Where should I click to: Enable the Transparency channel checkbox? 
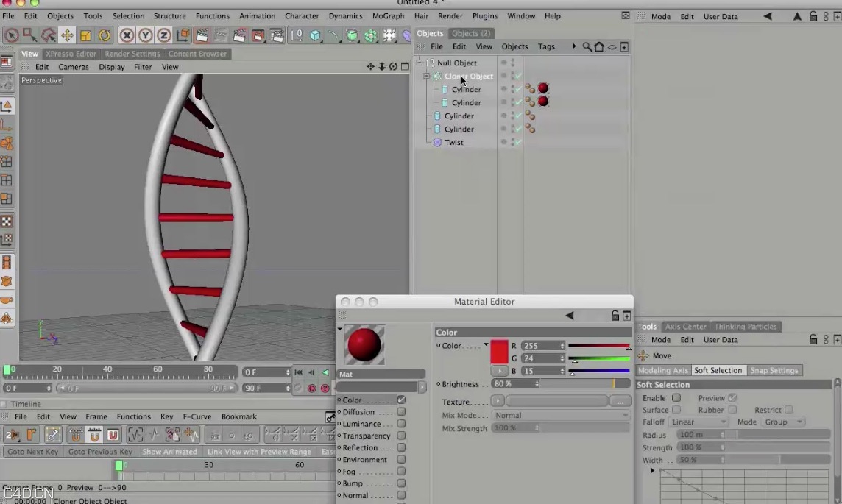[400, 436]
